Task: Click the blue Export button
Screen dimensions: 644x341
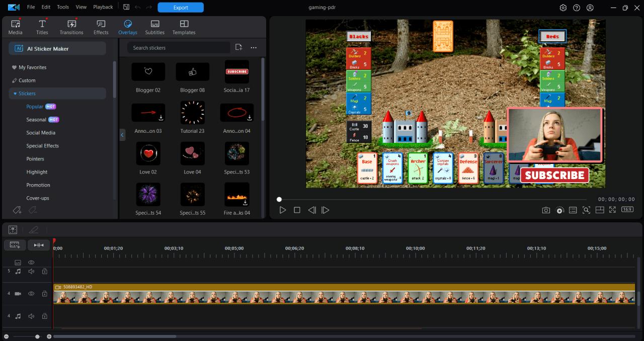Action: (181, 8)
